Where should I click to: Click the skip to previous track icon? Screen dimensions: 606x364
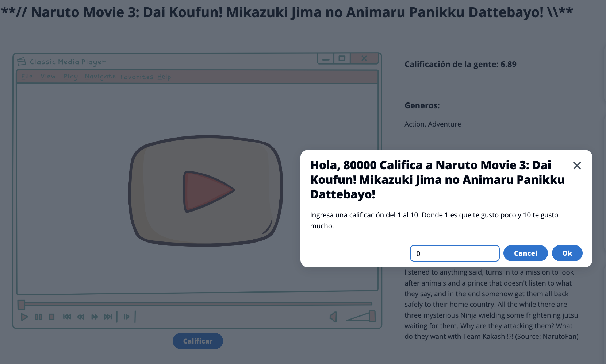pos(67,317)
